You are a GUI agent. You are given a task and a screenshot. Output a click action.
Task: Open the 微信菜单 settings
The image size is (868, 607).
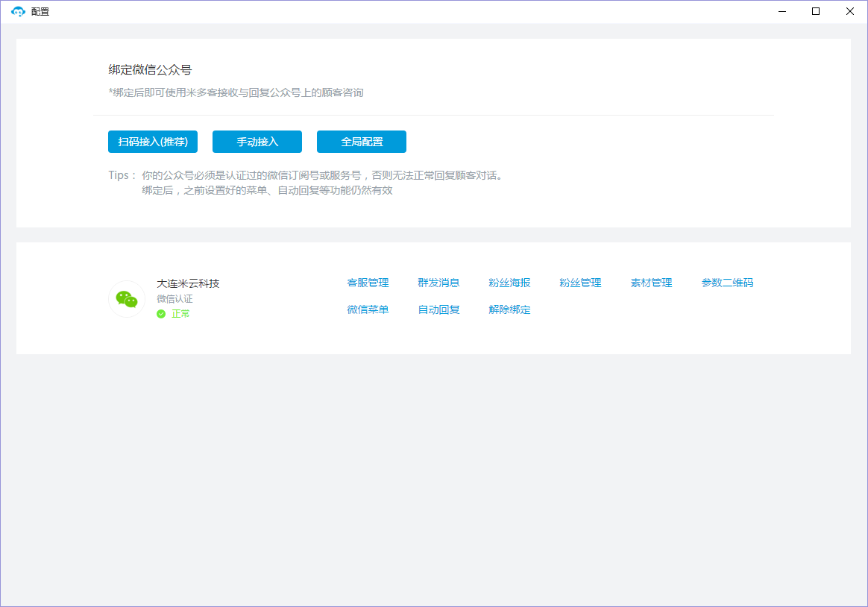368,309
